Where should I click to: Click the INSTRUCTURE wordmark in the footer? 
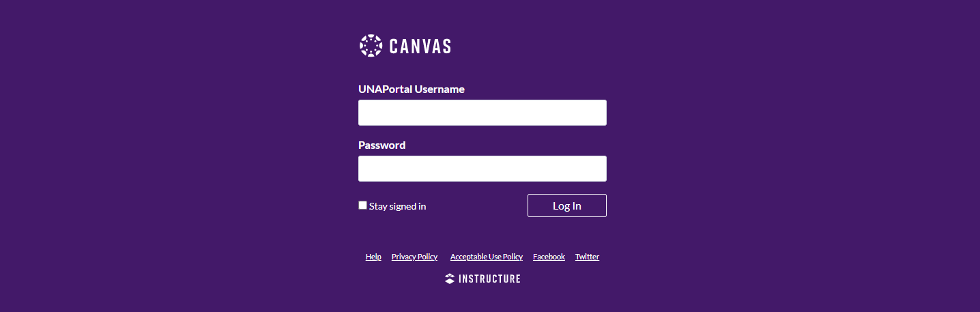[489, 279]
